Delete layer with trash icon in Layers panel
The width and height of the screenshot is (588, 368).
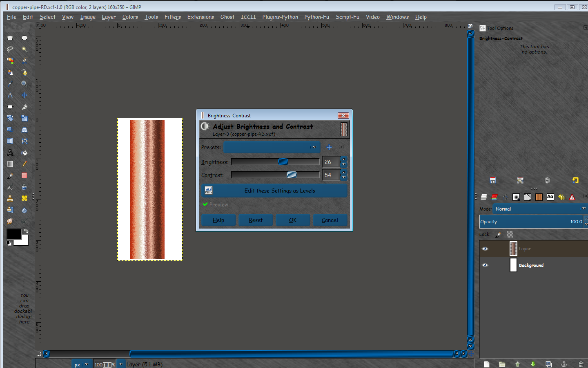tap(581, 364)
